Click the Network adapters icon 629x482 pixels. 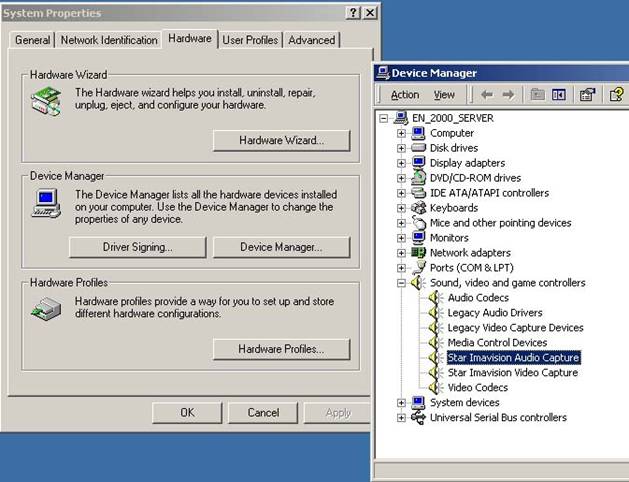[419, 253]
